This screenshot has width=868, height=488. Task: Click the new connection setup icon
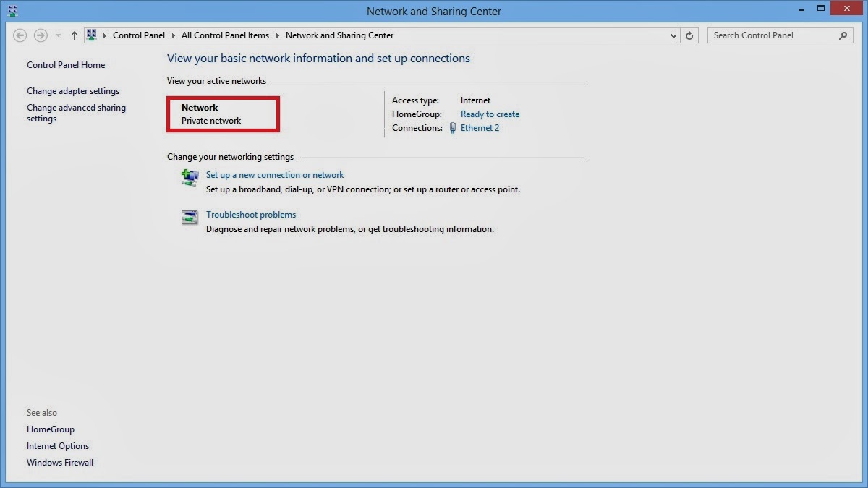pyautogui.click(x=190, y=178)
